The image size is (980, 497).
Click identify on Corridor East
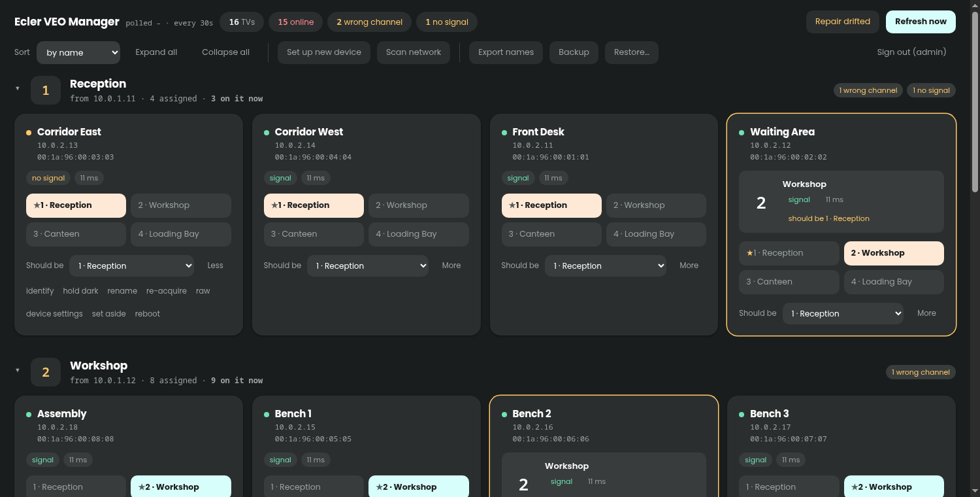pos(40,291)
